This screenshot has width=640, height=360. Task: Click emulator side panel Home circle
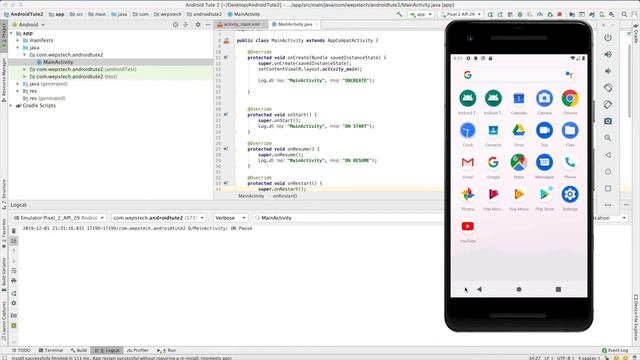(608, 172)
